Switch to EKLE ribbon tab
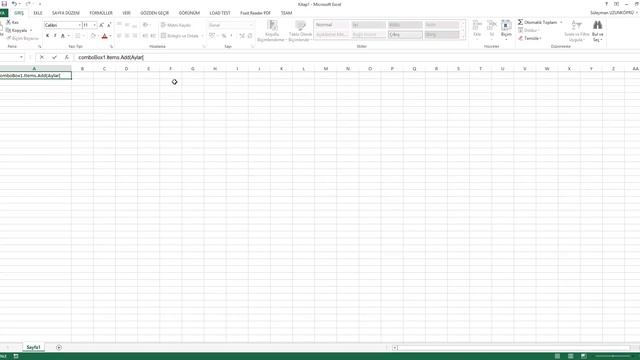 pyautogui.click(x=38, y=13)
